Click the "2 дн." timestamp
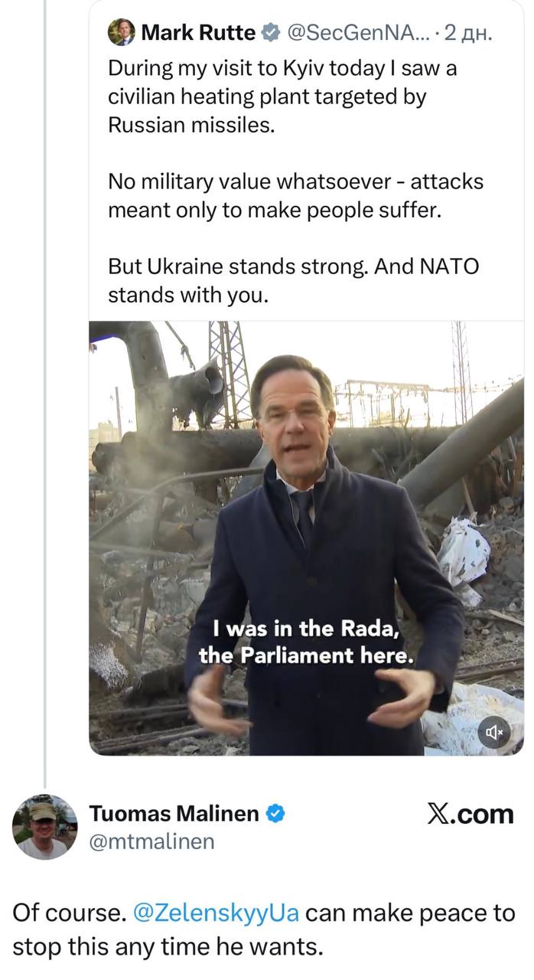534x980 pixels. pyautogui.click(x=468, y=33)
